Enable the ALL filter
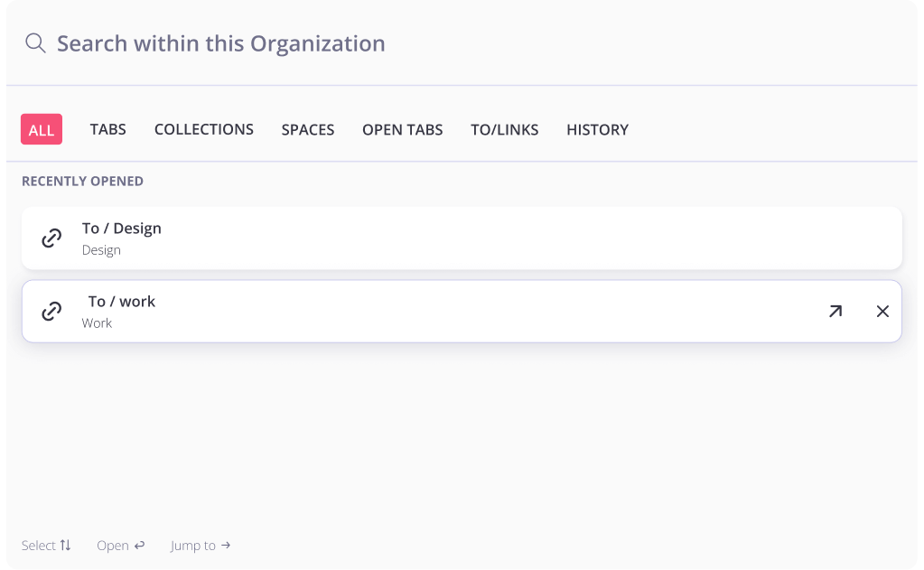Viewport: 924px width, 570px height. [41, 129]
